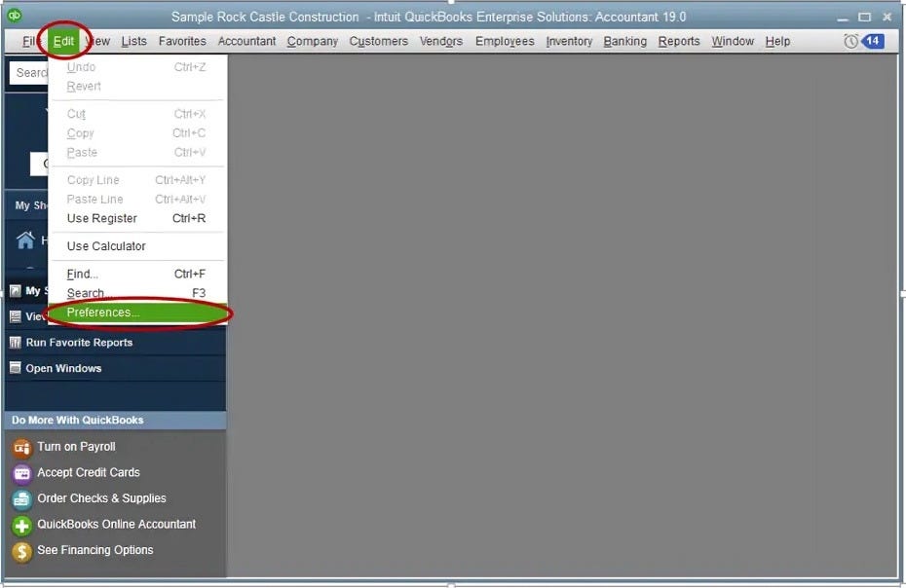Select Preferences in Edit menu
906x588 pixels.
click(x=137, y=312)
